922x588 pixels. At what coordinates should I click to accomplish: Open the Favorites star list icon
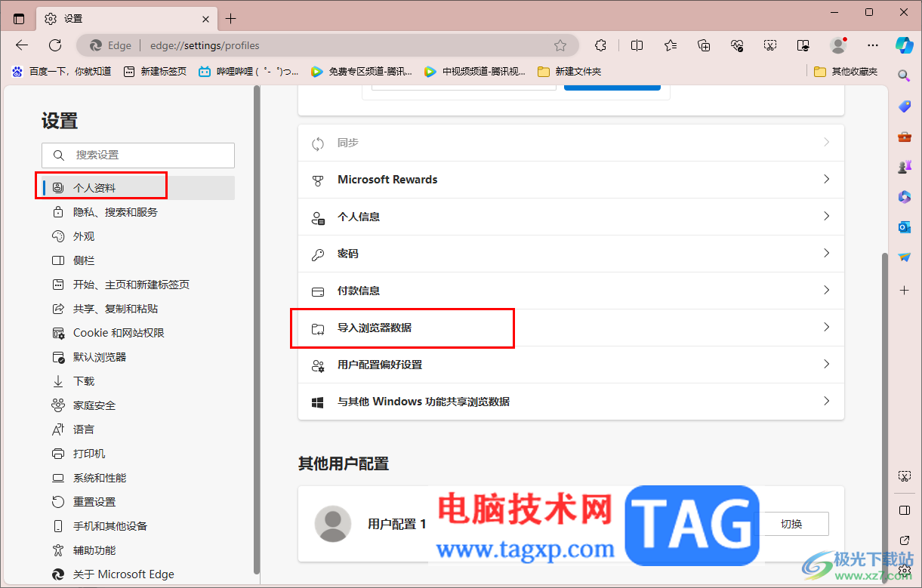coord(670,45)
